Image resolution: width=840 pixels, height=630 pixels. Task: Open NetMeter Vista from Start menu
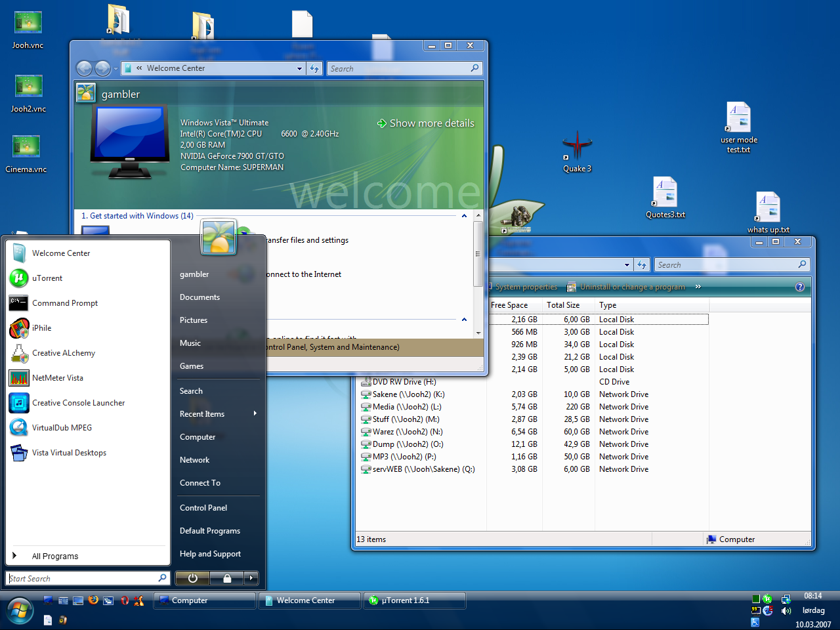88,378
